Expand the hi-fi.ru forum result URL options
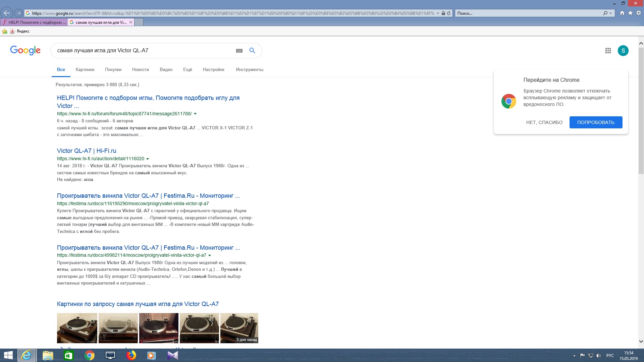The height and width of the screenshot is (362, 644). pos(195,114)
